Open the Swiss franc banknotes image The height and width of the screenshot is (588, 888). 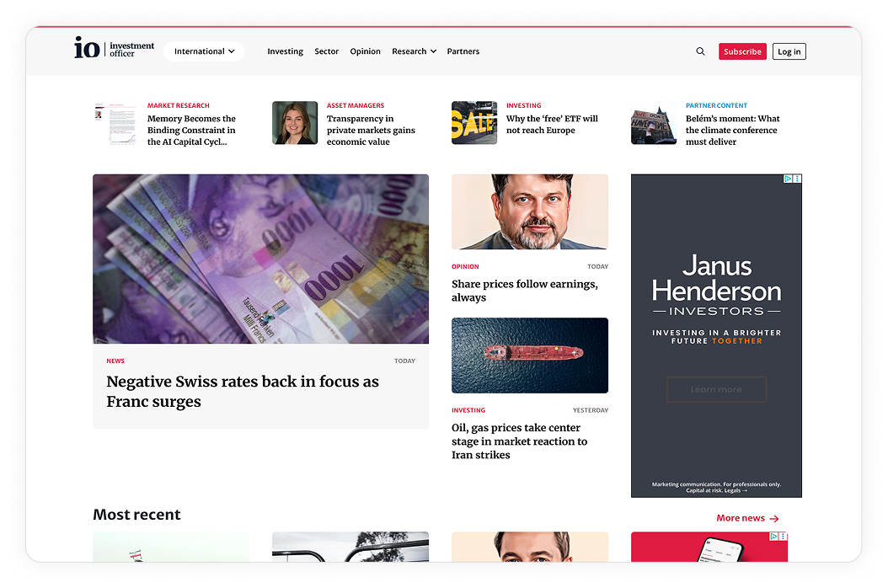[260, 259]
